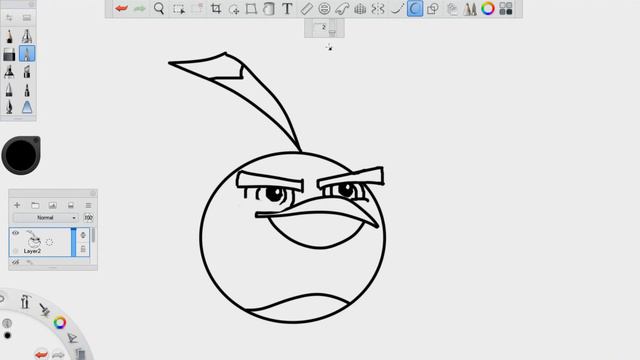Add a new layer with plus icon
640x360 pixels.
coord(17,205)
